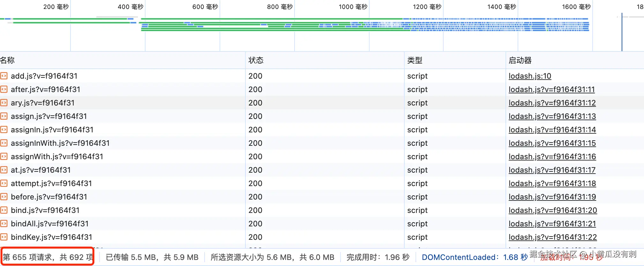Click script icon beside ary.js?v=f9164f31

click(4, 103)
